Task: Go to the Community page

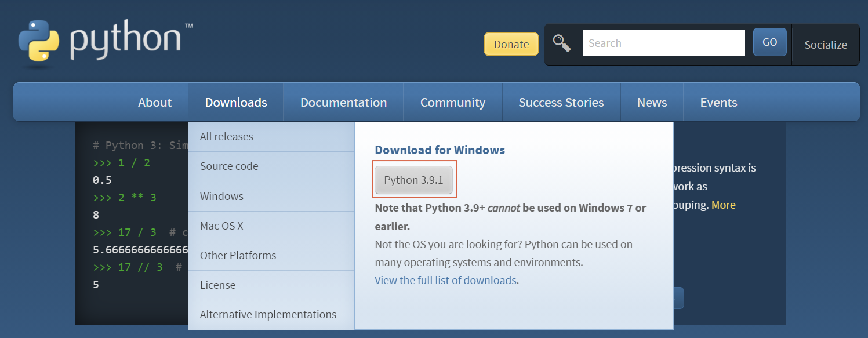Action: 453,102
